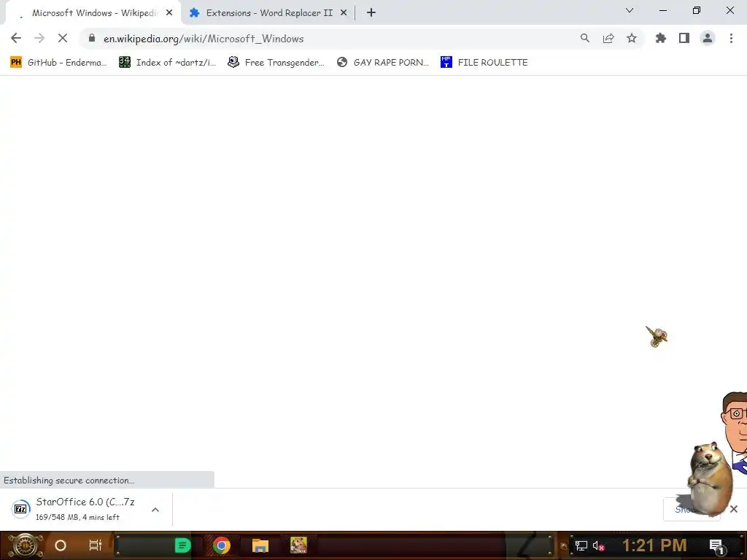Bookmark this page with the star icon
This screenshot has width=747, height=560.
click(632, 38)
